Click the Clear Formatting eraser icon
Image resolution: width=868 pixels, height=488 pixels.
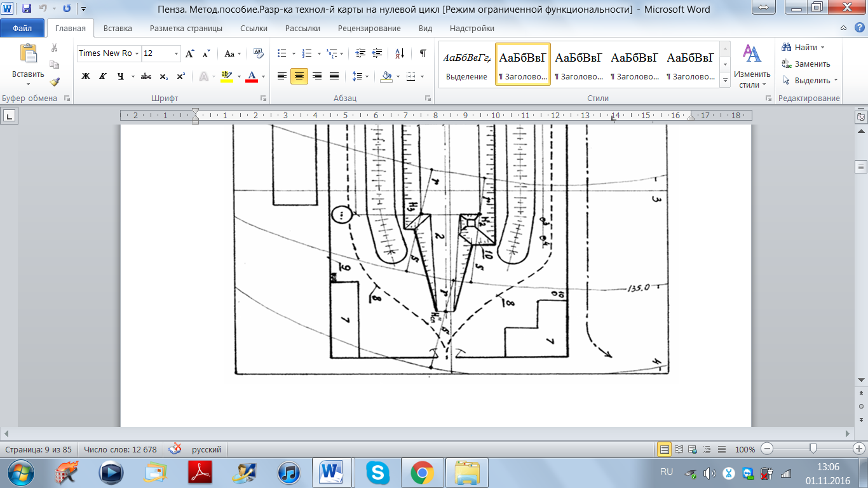[x=258, y=53]
